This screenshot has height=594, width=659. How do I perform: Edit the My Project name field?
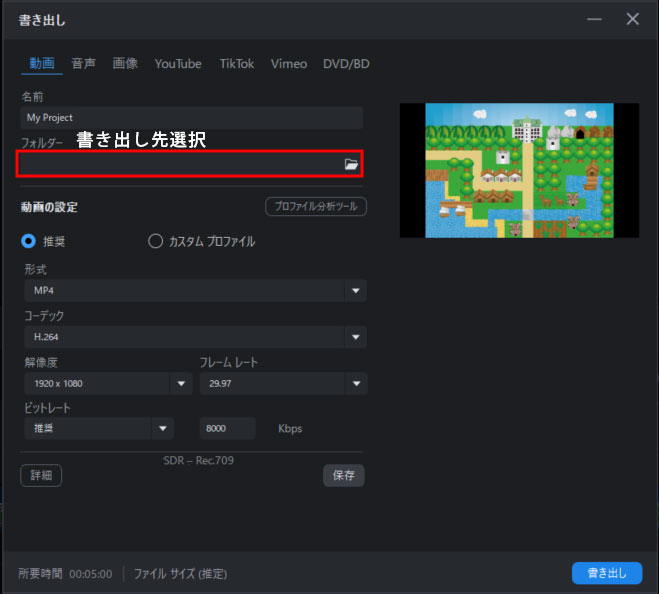pos(192,118)
